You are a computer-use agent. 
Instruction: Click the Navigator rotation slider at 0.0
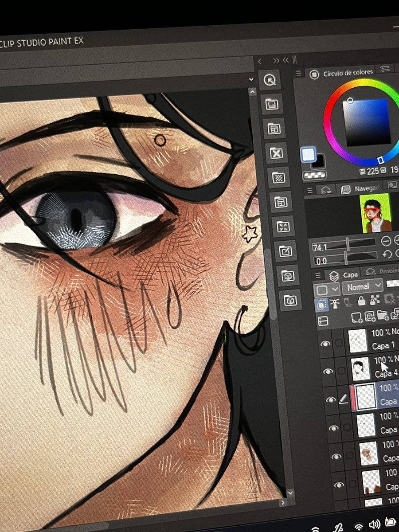pyautogui.click(x=345, y=258)
